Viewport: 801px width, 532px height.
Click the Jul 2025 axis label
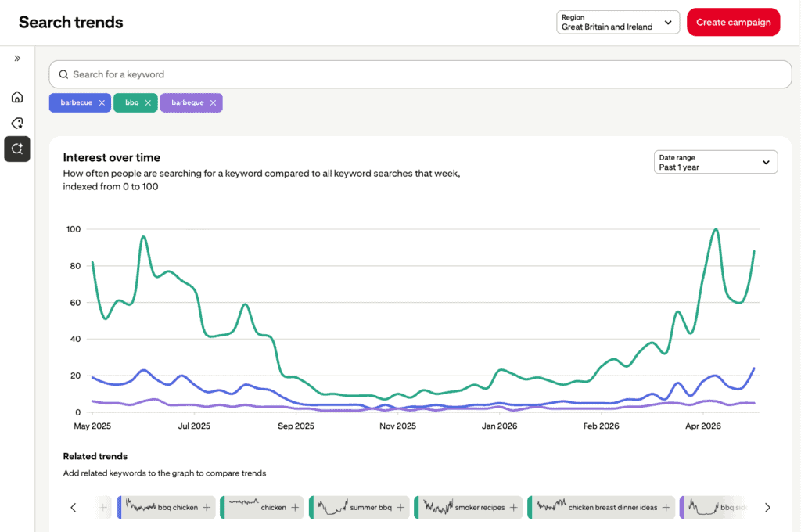[x=194, y=426]
